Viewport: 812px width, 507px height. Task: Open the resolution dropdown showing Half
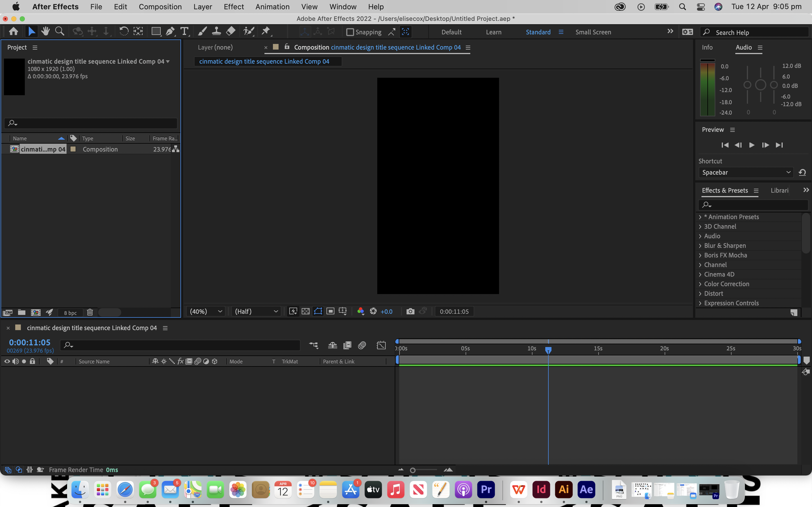[x=256, y=311]
